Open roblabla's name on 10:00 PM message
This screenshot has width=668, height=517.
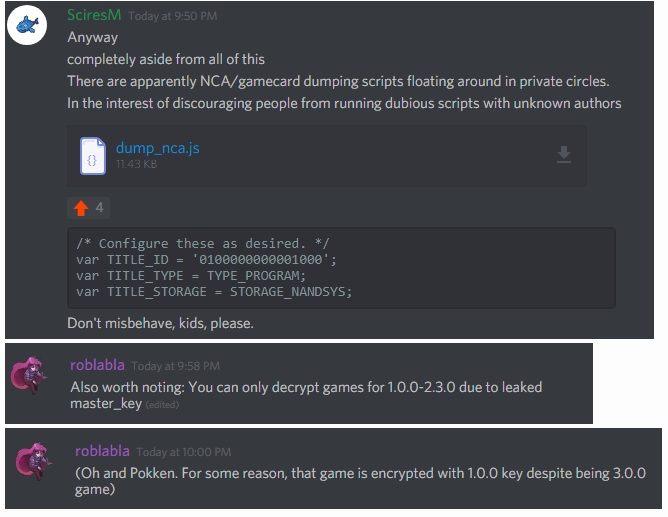coord(102,451)
